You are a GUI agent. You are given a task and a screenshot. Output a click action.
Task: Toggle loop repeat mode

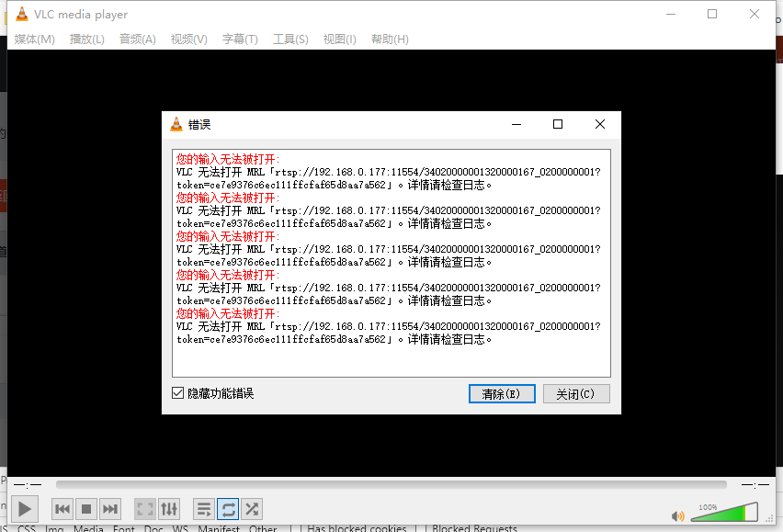pyautogui.click(x=228, y=509)
